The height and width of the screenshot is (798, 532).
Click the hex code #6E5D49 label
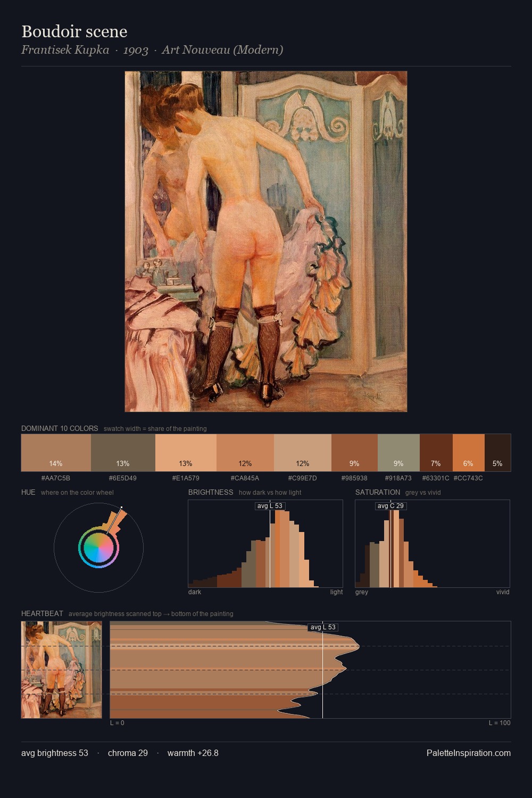[123, 478]
